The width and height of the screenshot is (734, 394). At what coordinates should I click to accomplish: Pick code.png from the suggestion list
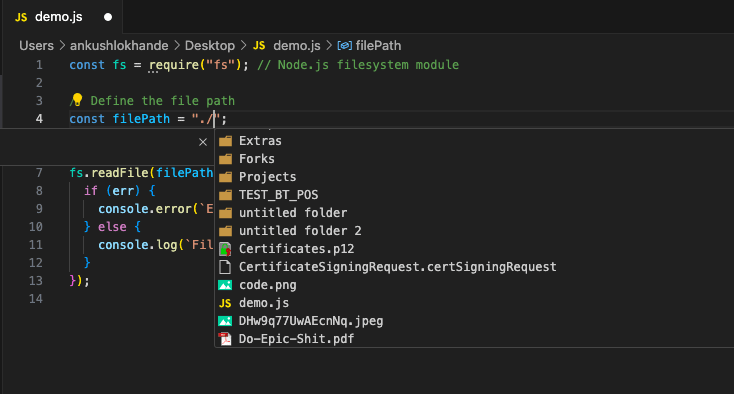(474, 285)
